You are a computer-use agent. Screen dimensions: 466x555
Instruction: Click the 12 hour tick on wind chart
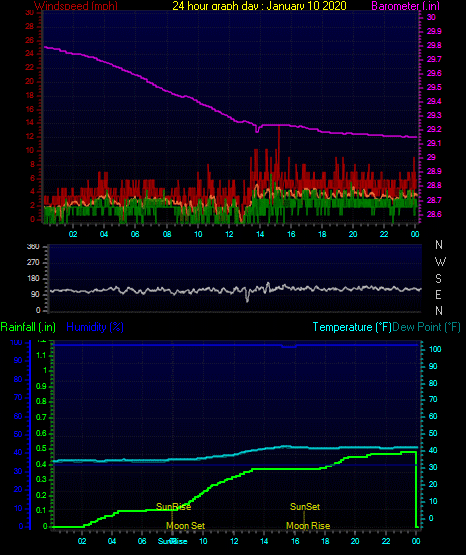point(229,234)
